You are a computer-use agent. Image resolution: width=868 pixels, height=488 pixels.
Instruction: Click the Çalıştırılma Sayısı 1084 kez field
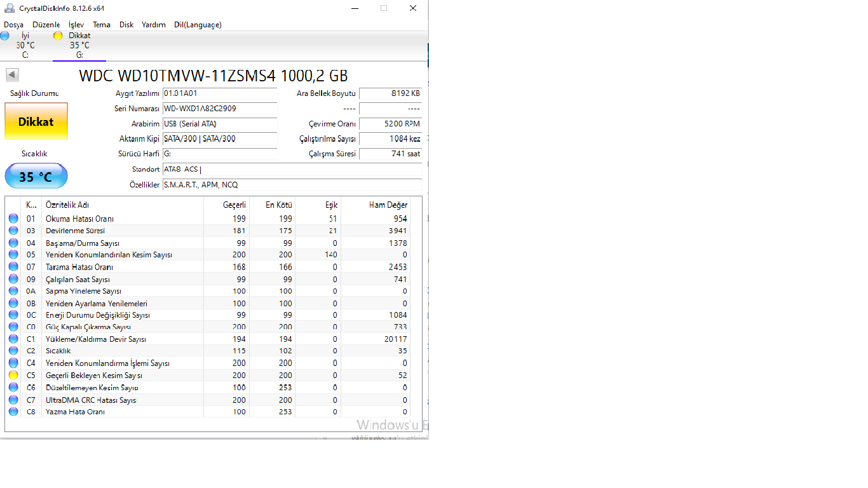(x=391, y=139)
